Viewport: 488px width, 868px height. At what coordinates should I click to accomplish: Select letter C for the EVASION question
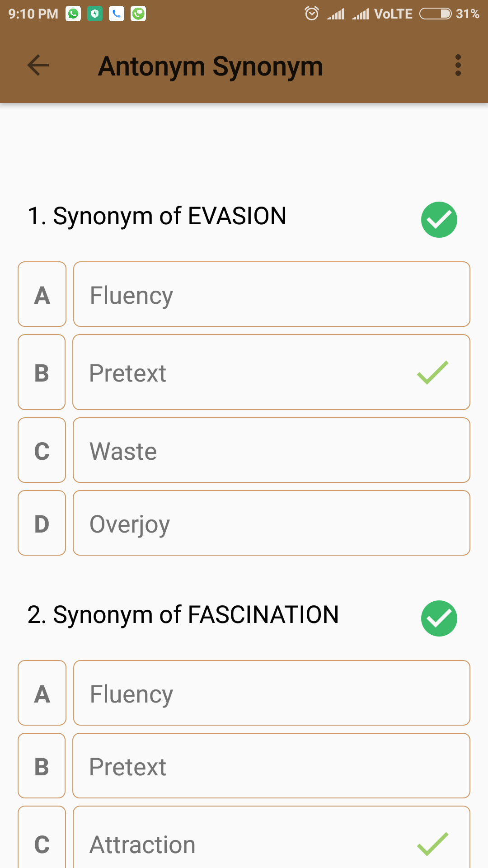pos(42,450)
